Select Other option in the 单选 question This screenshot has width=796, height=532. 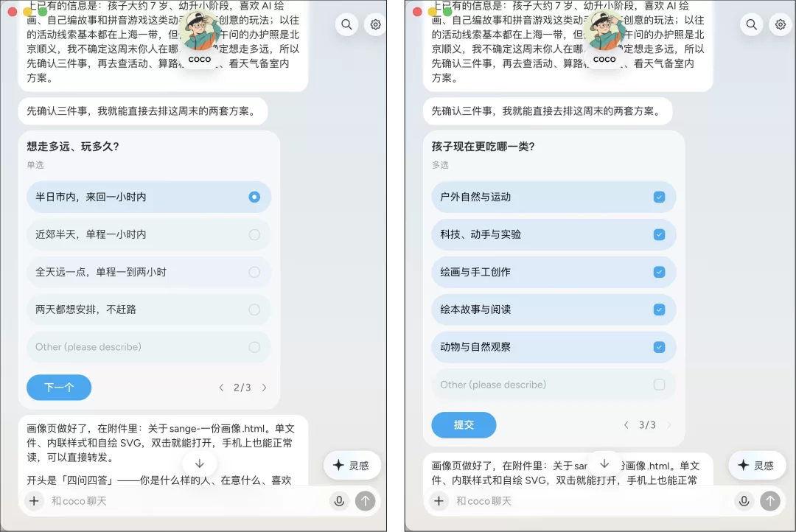click(x=149, y=347)
